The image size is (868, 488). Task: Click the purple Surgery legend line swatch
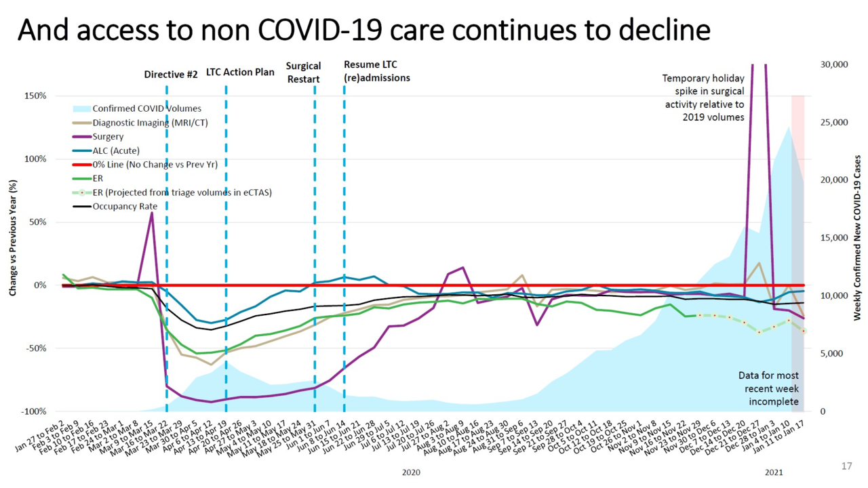click(81, 137)
